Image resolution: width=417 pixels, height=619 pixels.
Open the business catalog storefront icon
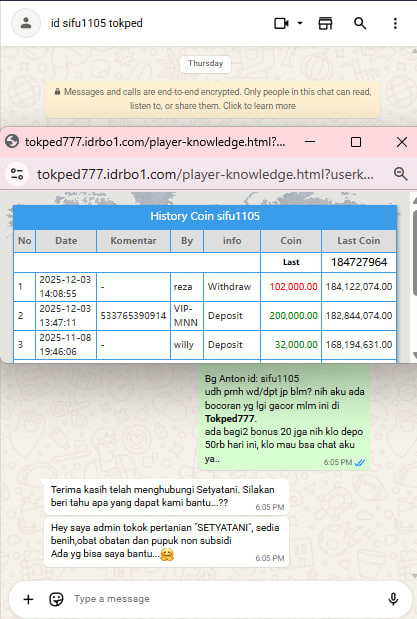[325, 23]
